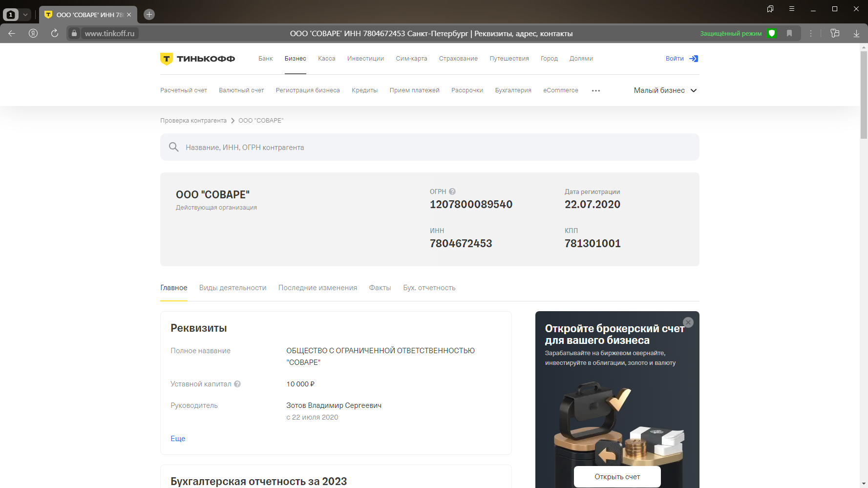Click the КПП number 781301001

pos(593,243)
